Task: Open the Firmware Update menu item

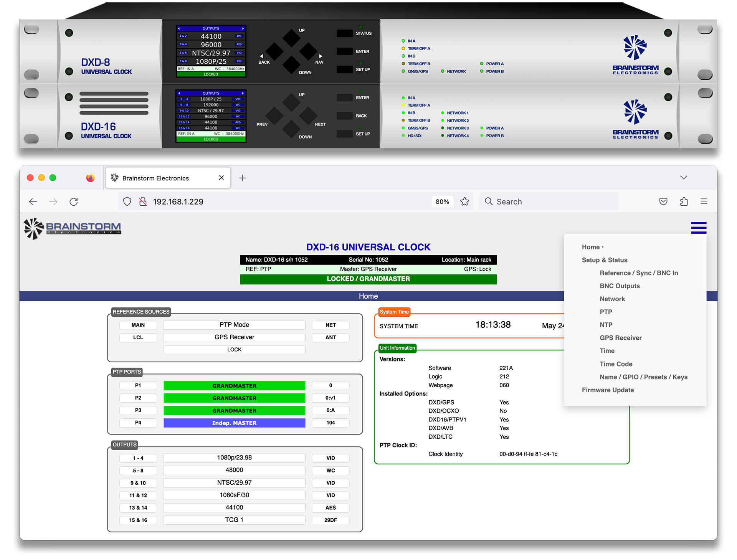Action: tap(608, 390)
